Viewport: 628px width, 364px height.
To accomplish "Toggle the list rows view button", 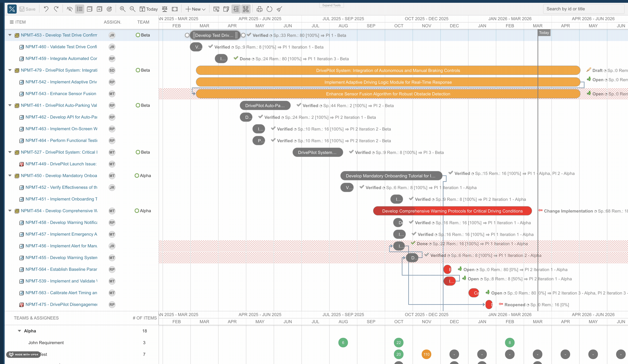I will (79, 9).
